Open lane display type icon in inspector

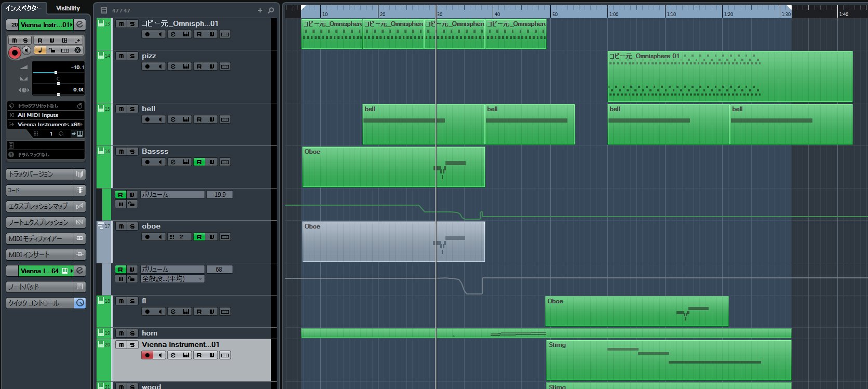65,50
